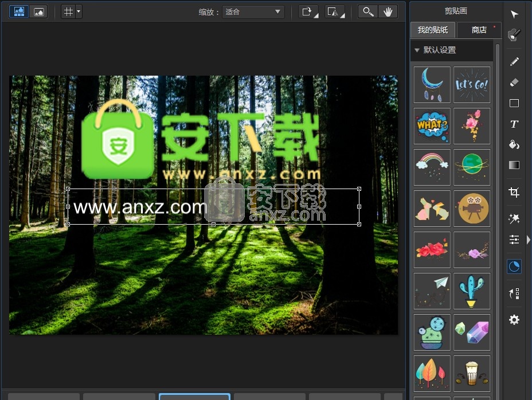Open the grid options dropdown arrow
Image resolution: width=532 pixels, height=400 pixels.
pyautogui.click(x=79, y=11)
